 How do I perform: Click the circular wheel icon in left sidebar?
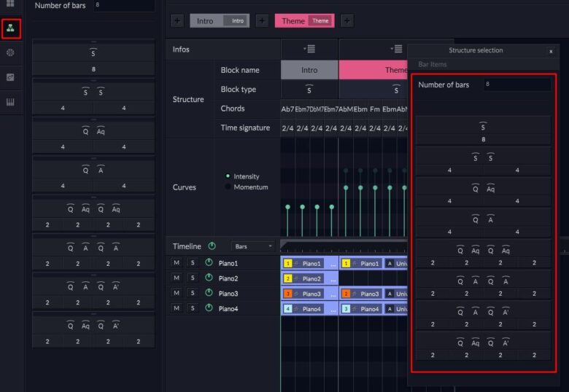coord(11,52)
